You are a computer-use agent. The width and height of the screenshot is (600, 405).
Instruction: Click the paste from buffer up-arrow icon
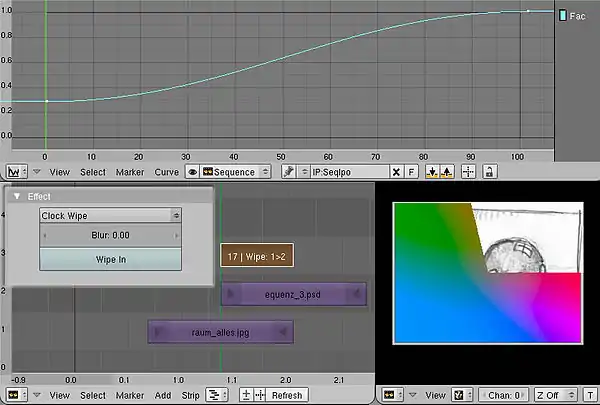coord(447,172)
